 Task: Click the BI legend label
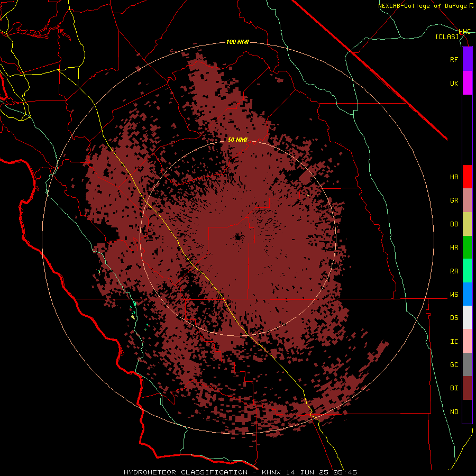pos(454,388)
